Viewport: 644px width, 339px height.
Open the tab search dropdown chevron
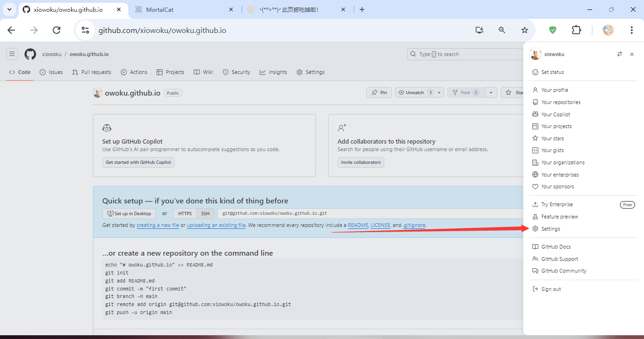tap(9, 9)
